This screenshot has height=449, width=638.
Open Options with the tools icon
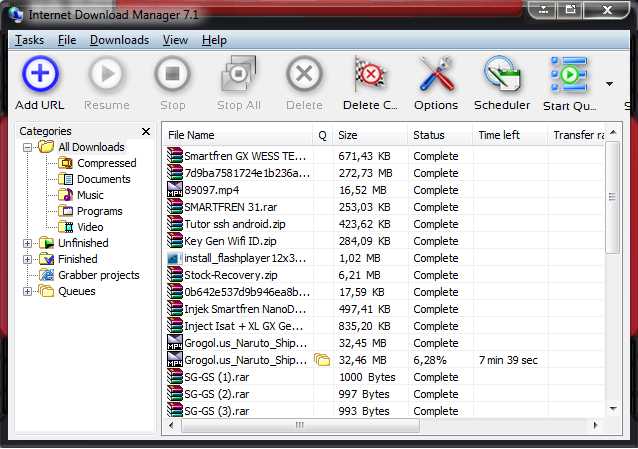[x=437, y=74]
